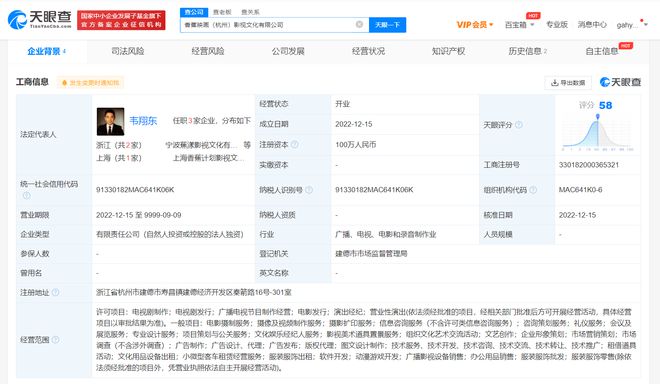Click the legal representative's photo thumbnail
The width and height of the screenshot is (660, 384).
[x=110, y=122]
